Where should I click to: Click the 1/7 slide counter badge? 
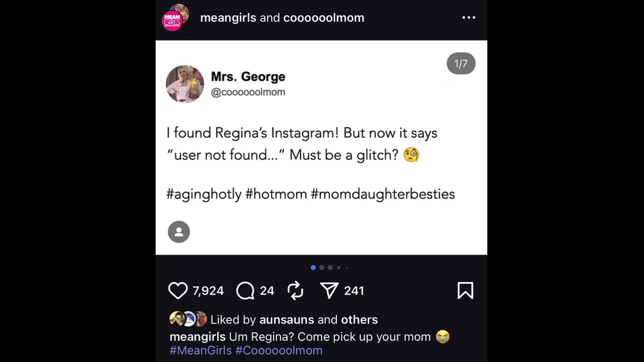tap(461, 63)
